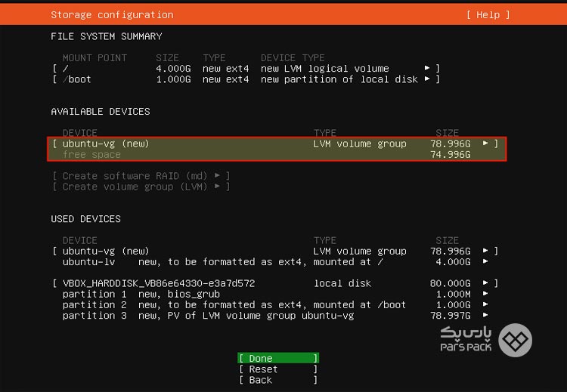The height and width of the screenshot is (392, 567).
Task: Expand the /boot mount point row arrow
Action: [x=427, y=79]
